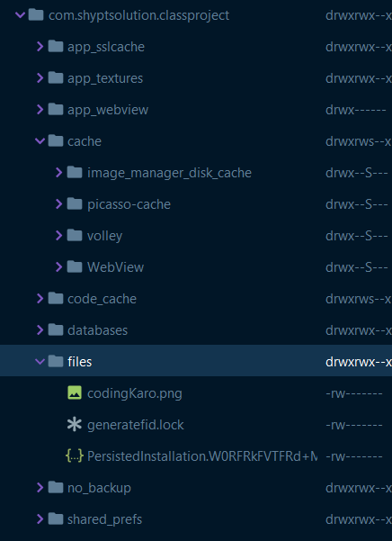Click the PersistedInstallation JSON braces icon

(x=75, y=455)
